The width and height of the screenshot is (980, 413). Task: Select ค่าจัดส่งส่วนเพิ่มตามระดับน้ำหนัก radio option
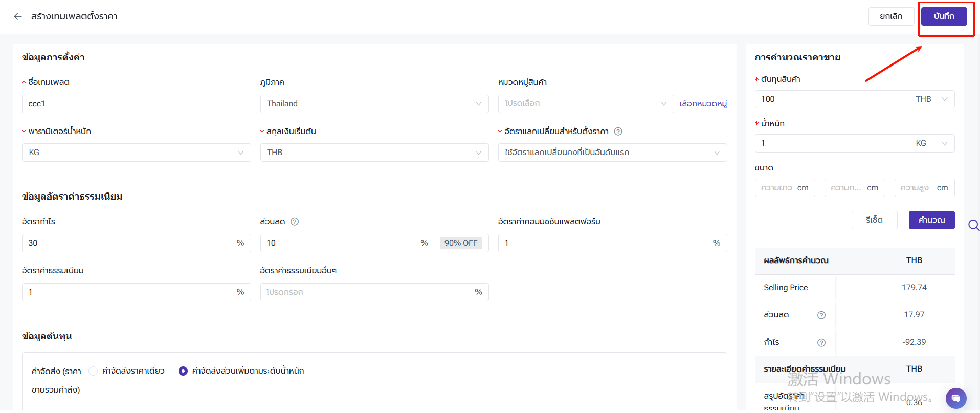pos(183,371)
